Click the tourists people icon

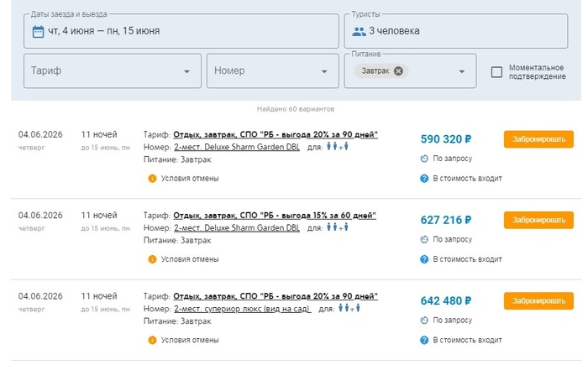click(360, 32)
